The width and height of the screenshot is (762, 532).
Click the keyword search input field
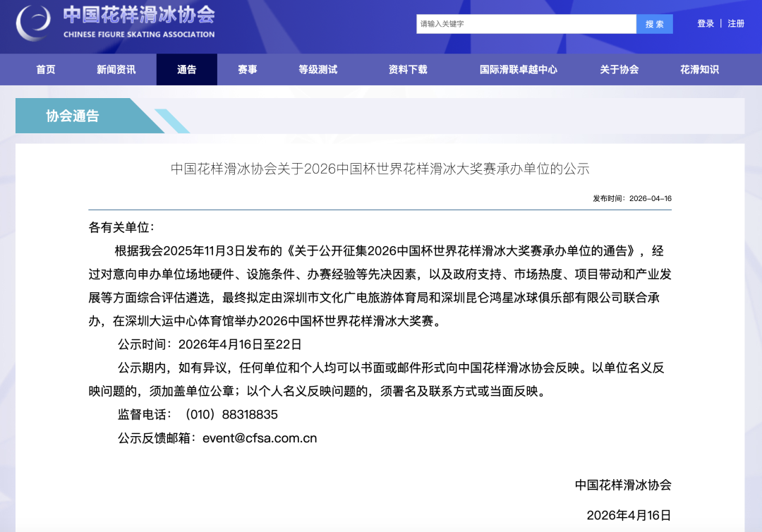coord(526,24)
